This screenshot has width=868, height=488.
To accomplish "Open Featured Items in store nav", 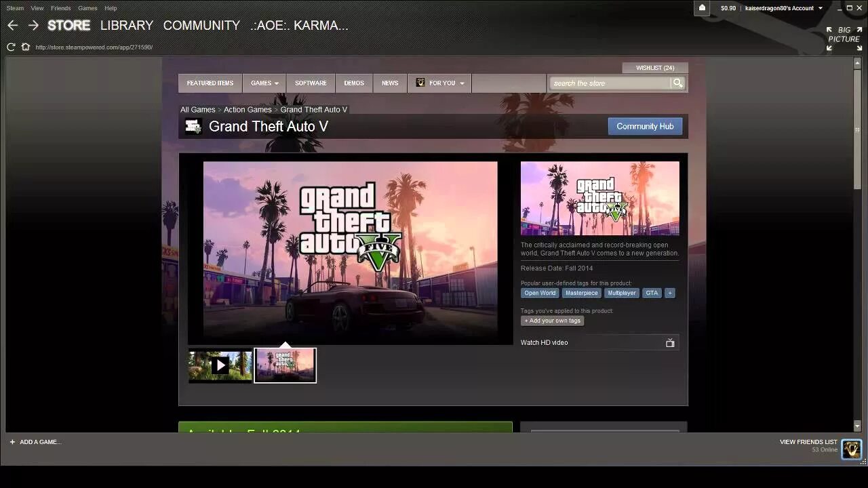I will click(210, 83).
